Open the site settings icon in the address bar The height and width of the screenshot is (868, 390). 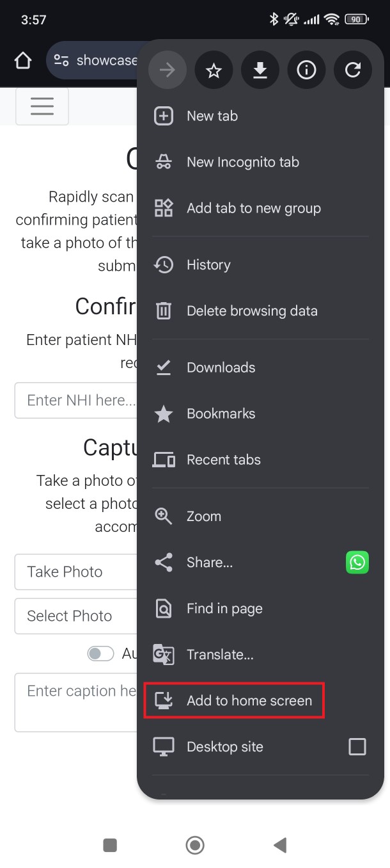click(x=61, y=61)
